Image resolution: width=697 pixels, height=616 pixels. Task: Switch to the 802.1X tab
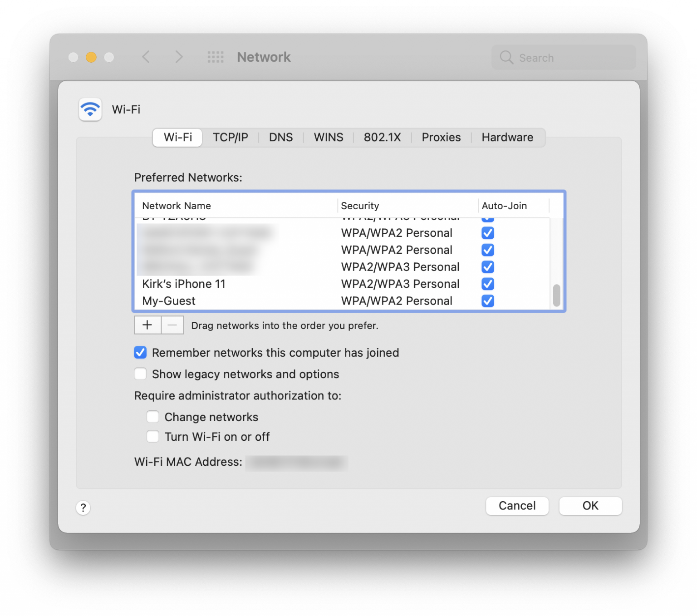point(382,137)
